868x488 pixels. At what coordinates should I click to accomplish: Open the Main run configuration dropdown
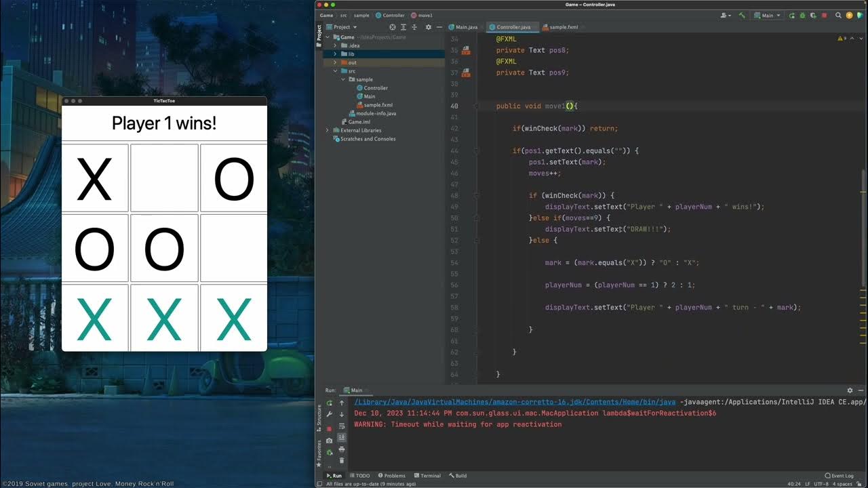point(767,15)
